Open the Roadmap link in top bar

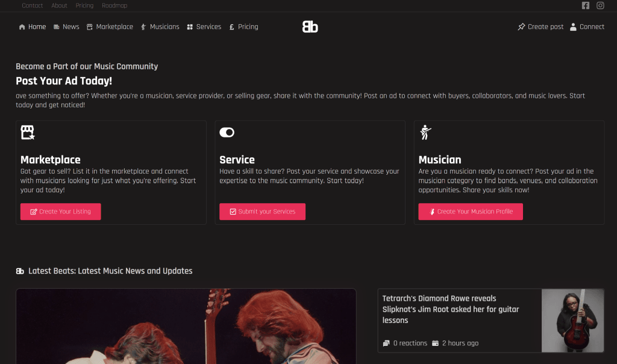click(x=114, y=5)
